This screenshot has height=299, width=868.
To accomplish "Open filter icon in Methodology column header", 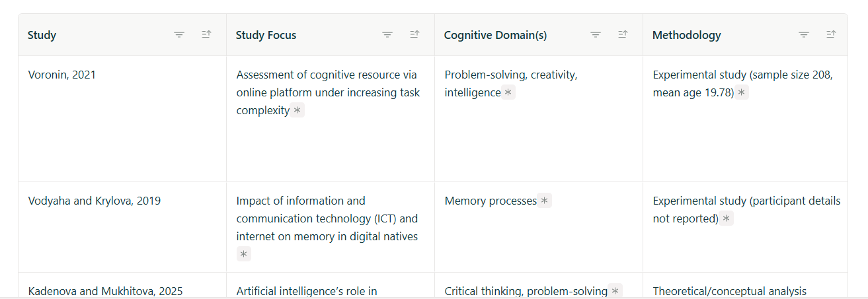I will (804, 35).
